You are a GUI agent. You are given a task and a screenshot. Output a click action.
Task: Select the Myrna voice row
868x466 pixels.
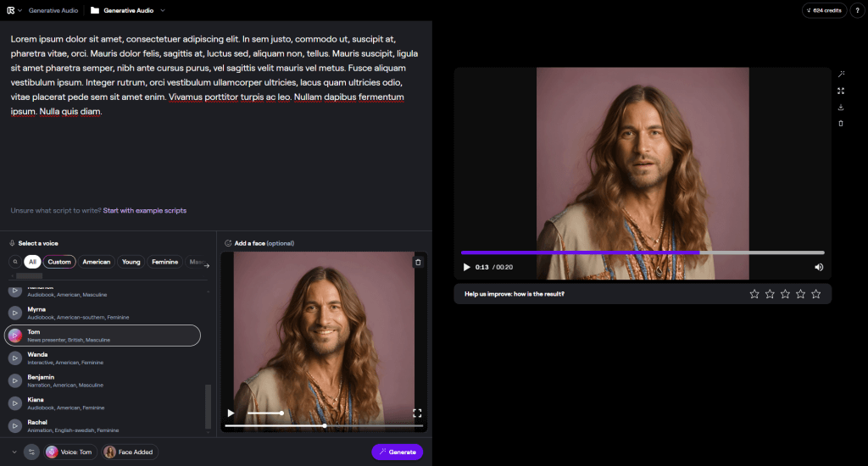(103, 313)
